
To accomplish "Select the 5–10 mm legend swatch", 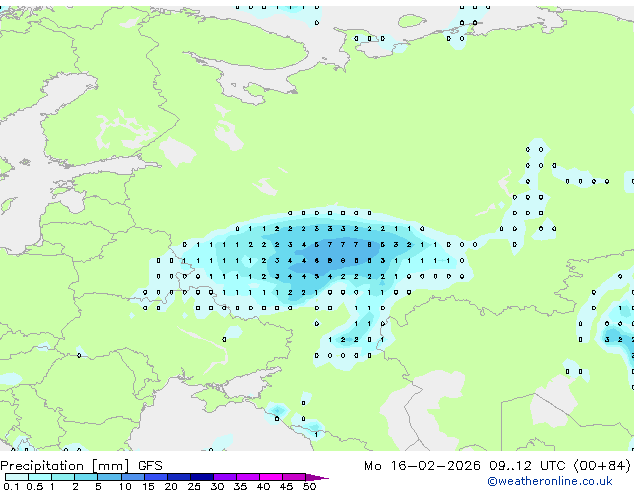I will (109, 477).
